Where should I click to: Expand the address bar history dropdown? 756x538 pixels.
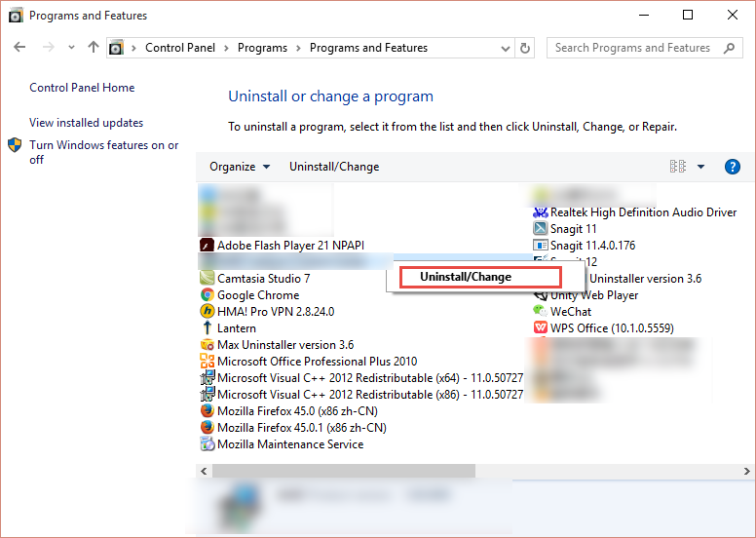coord(506,49)
